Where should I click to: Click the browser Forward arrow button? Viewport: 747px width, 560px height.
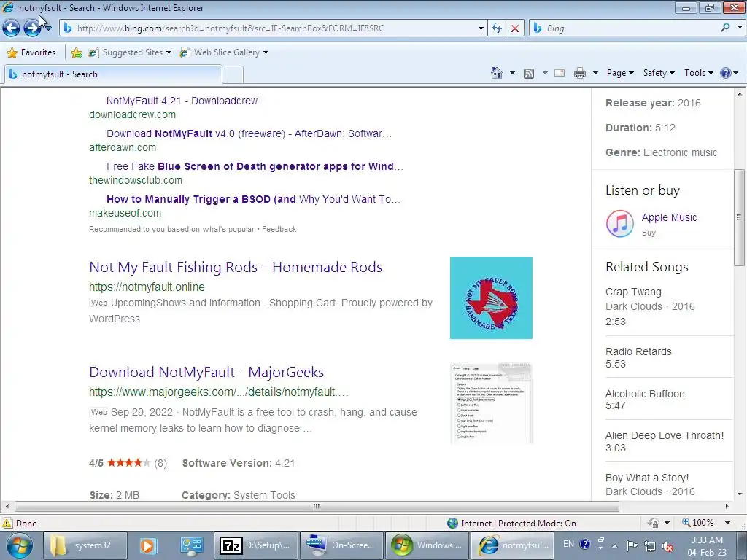pyautogui.click(x=32, y=28)
